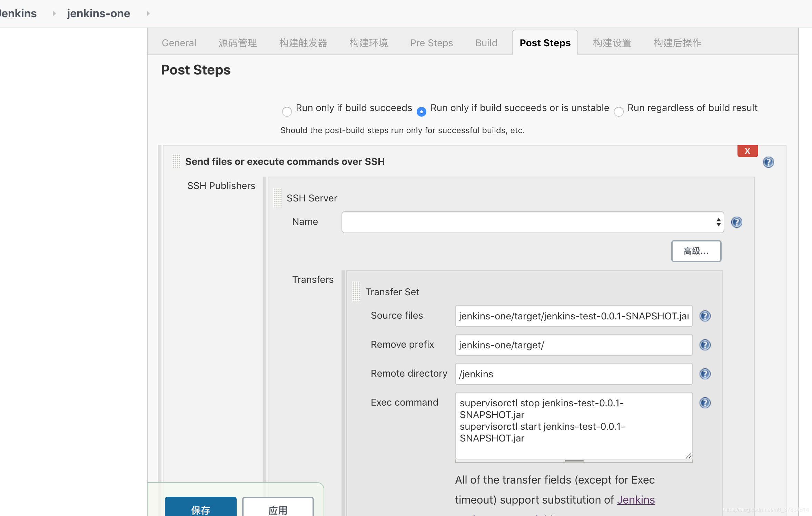Click help icon for Remove prefix field
812x516 pixels.
[705, 345]
